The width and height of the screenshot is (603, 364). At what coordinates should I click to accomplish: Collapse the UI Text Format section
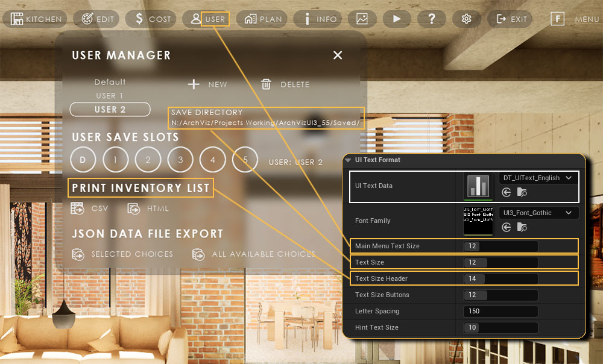[x=349, y=160]
